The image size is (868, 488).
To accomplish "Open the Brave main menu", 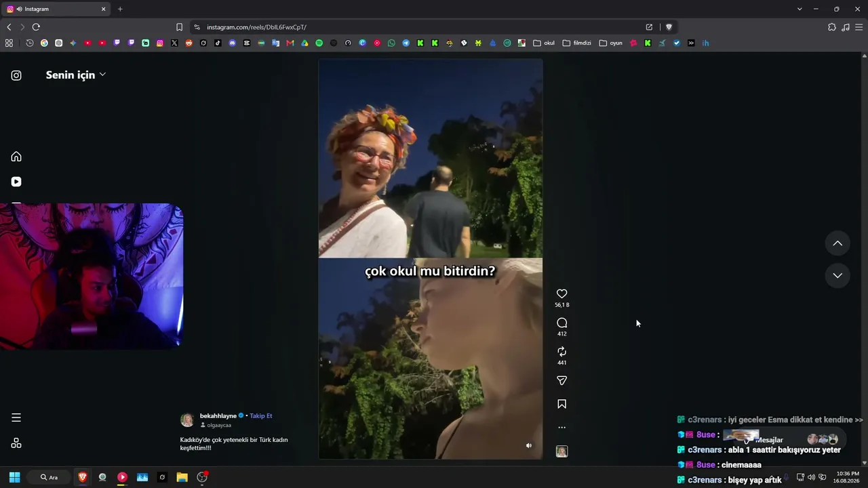I will (x=859, y=27).
